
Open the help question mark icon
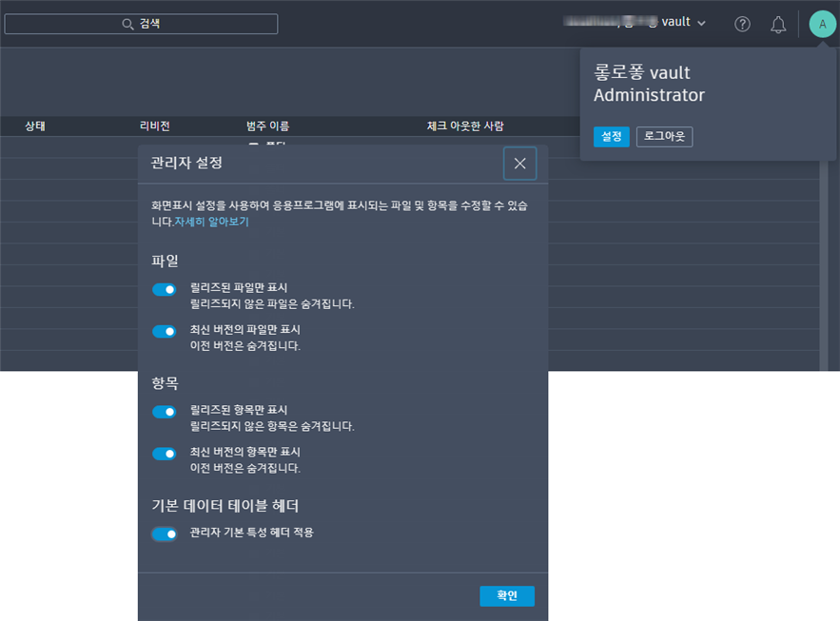click(x=742, y=24)
